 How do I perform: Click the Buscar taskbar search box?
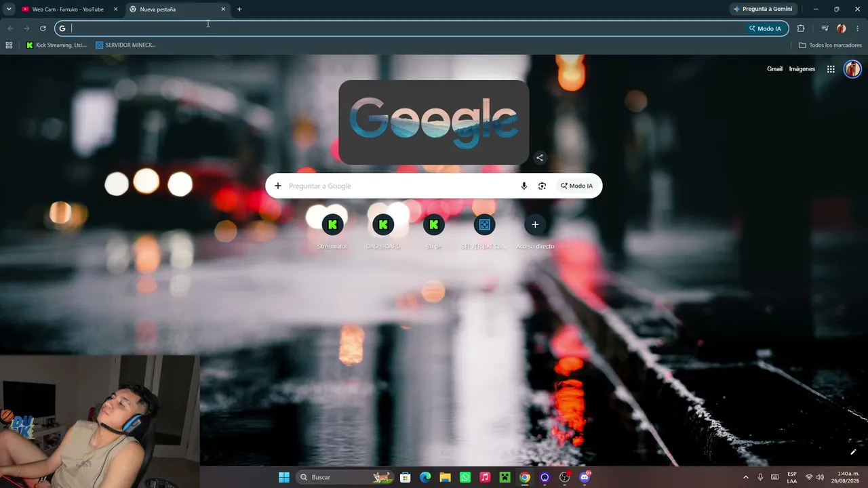coord(346,477)
